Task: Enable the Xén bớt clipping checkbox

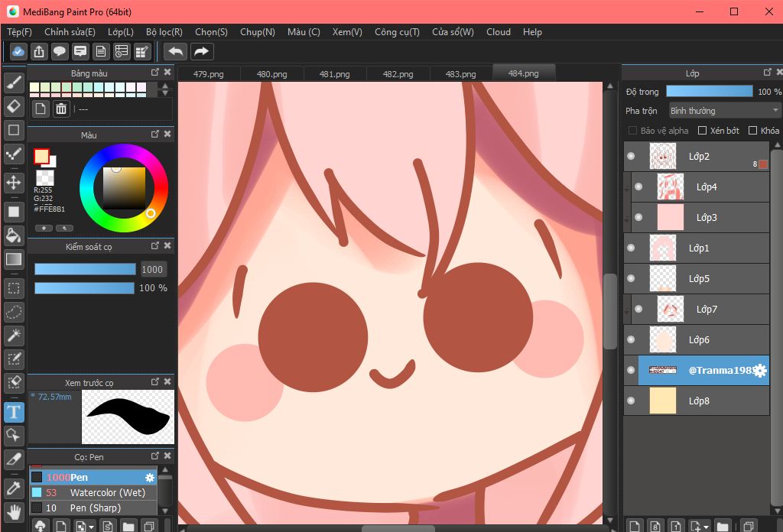Action: click(x=702, y=130)
